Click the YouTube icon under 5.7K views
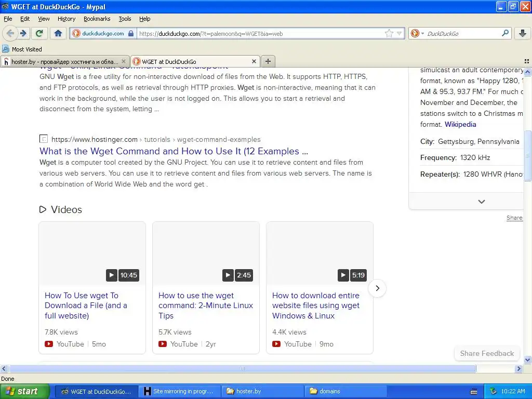 click(163, 344)
